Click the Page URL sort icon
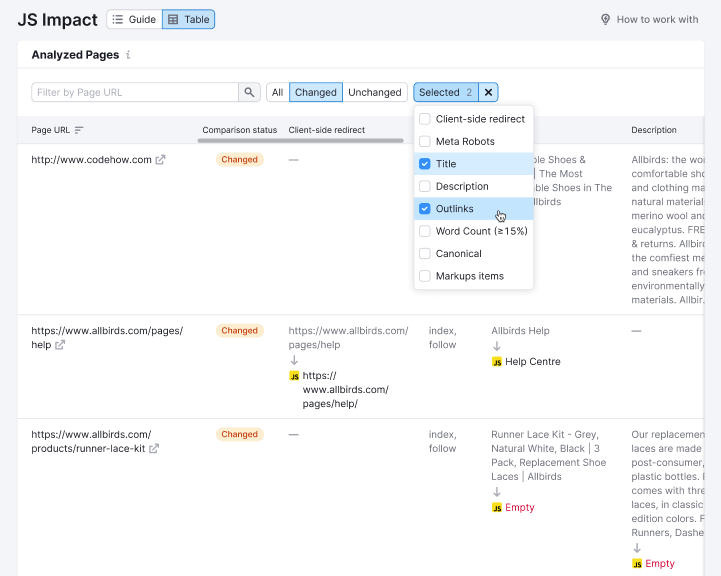 pos(79,130)
